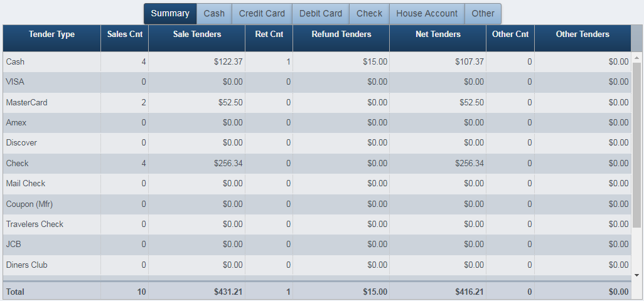Sort by Sale Tenders column header

tap(197, 34)
